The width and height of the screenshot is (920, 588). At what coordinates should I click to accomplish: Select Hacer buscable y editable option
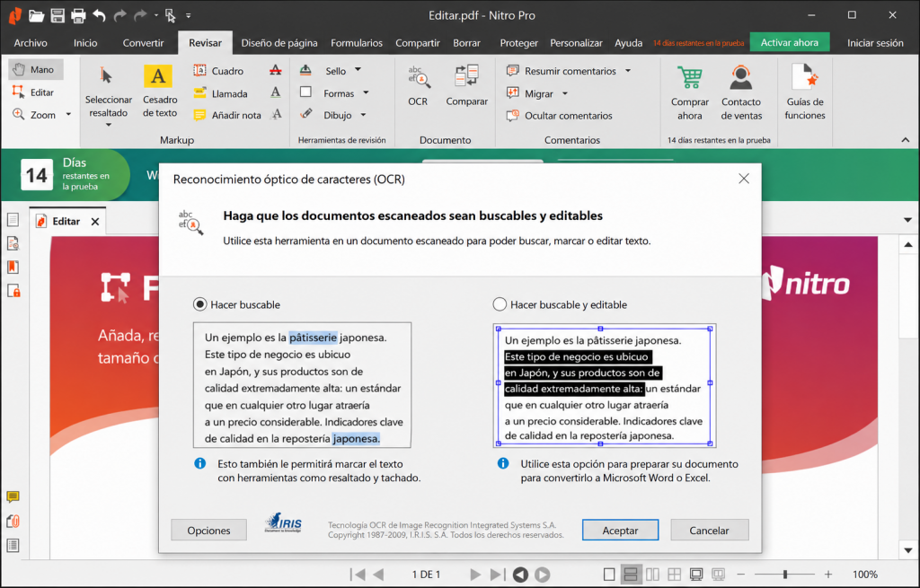click(500, 304)
